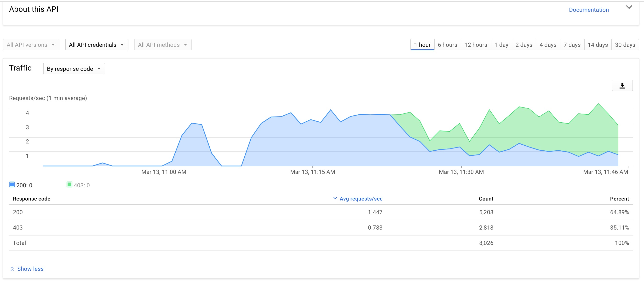Open the All API versions dropdown
Viewport: 644px width, 284px height.
click(31, 45)
